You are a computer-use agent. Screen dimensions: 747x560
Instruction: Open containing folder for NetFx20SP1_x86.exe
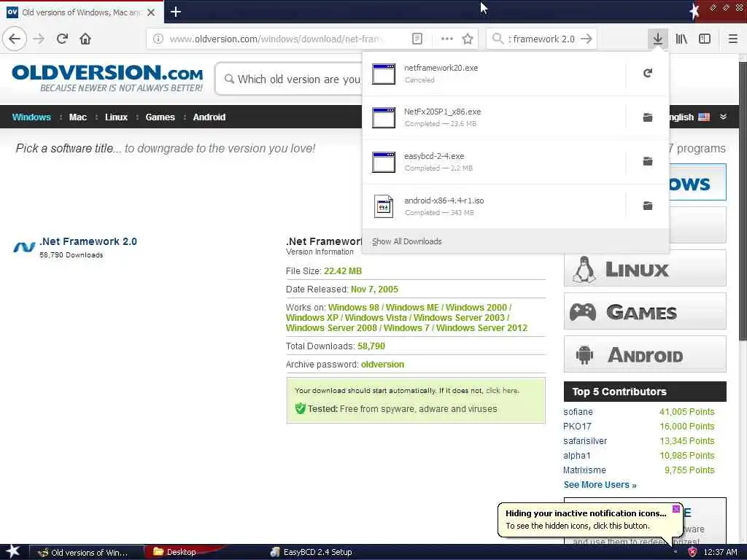pyautogui.click(x=648, y=117)
